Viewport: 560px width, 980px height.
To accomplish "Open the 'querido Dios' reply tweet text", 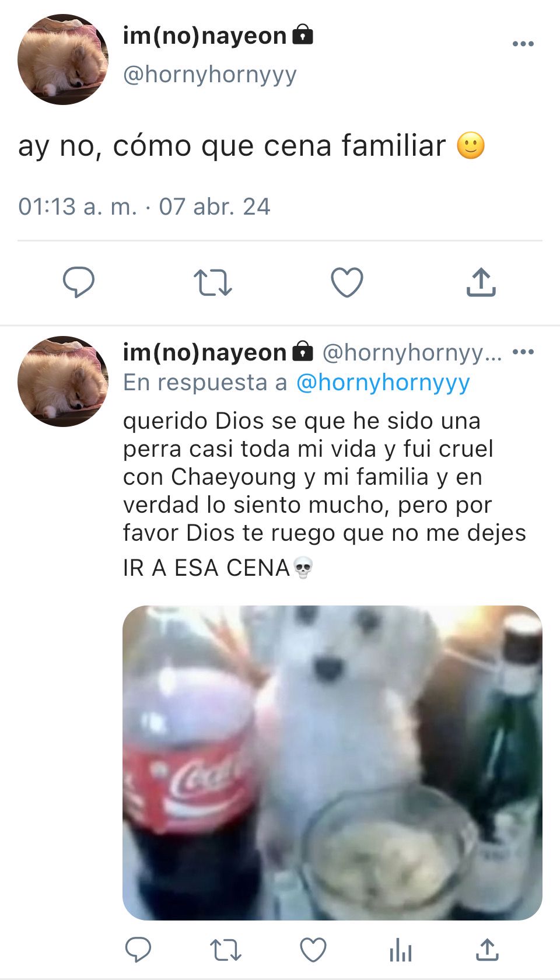I will [x=324, y=494].
